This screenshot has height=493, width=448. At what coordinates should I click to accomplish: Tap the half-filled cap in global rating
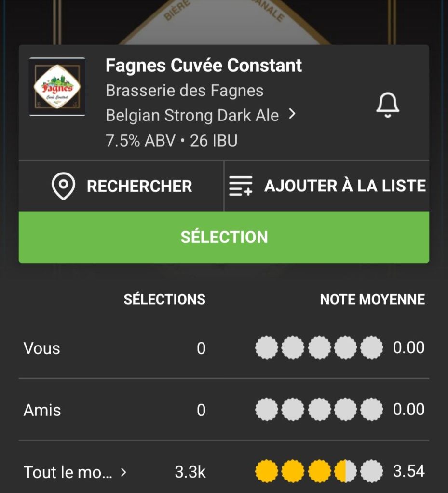point(345,471)
